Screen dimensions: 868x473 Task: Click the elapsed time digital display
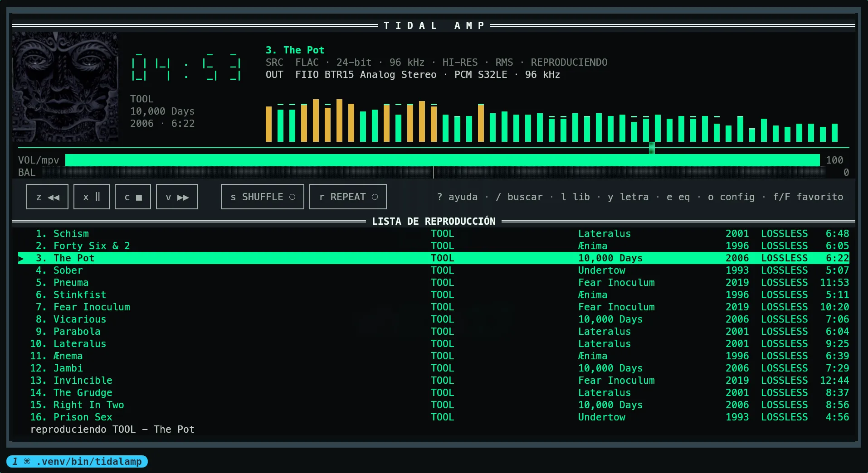coord(186,68)
